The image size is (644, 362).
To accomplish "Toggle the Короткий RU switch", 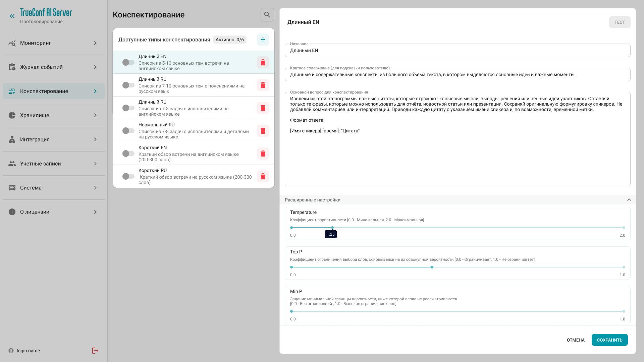I will tap(128, 176).
